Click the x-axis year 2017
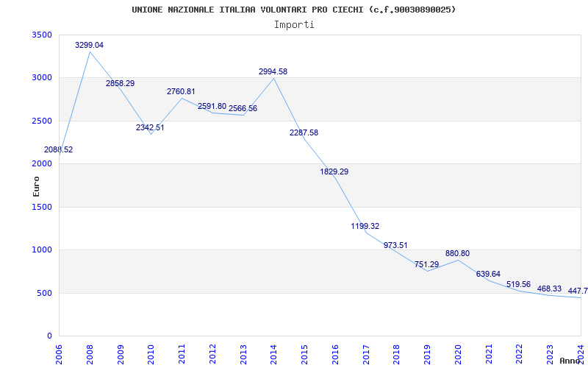588x368 pixels. pyautogui.click(x=366, y=355)
